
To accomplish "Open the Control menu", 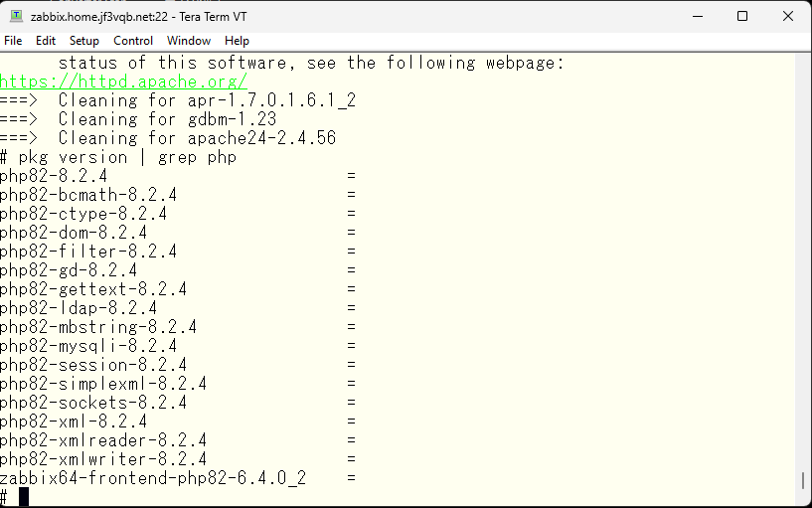I will pyautogui.click(x=133, y=41).
